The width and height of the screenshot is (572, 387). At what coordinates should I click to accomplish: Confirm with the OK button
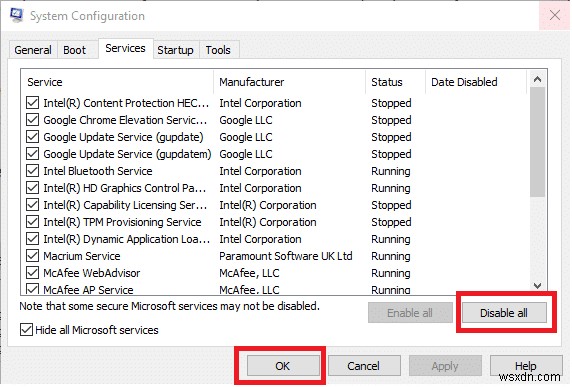(x=283, y=365)
